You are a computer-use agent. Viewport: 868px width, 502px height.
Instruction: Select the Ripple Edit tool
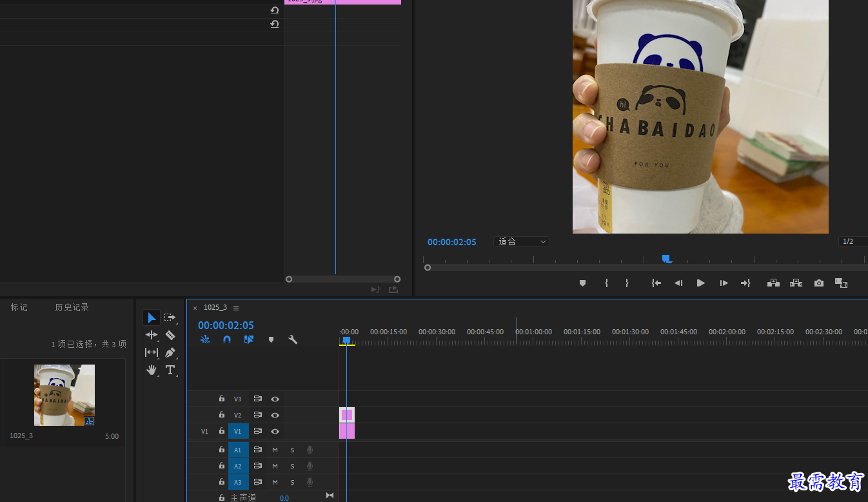point(151,335)
